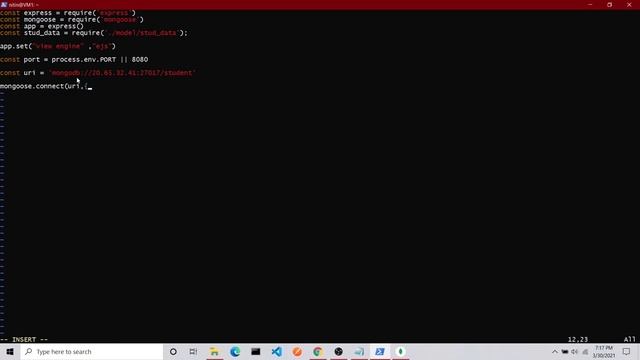Open the clock showing 7:17 PM

click(604, 351)
